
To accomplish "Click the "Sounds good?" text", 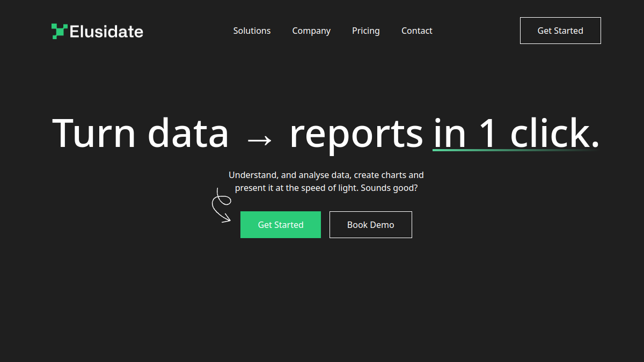I will pos(389,188).
